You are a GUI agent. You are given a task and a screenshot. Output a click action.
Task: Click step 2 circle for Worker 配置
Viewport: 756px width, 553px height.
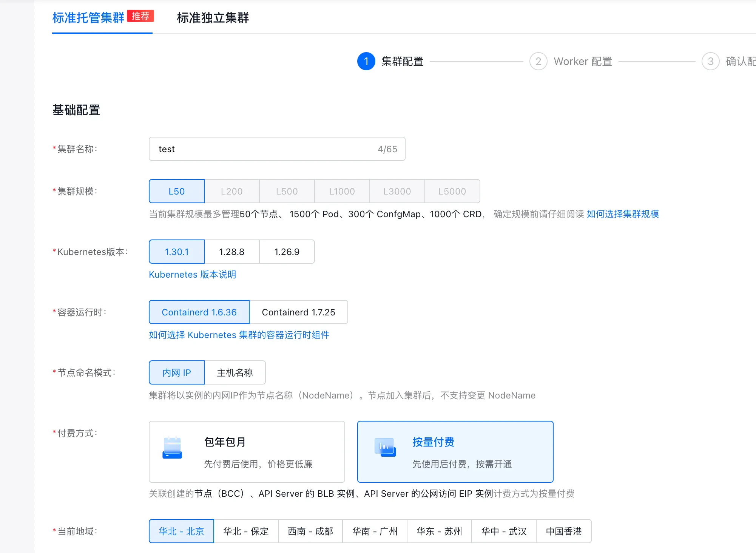click(538, 61)
